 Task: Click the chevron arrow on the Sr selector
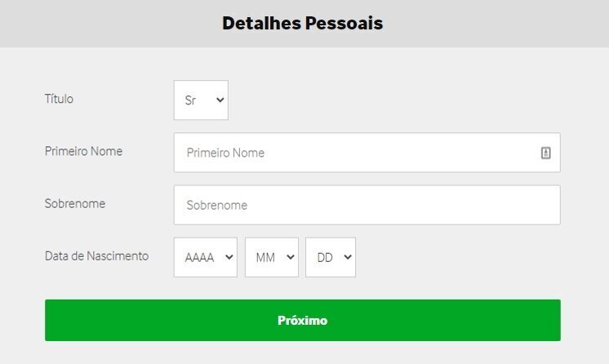point(219,100)
